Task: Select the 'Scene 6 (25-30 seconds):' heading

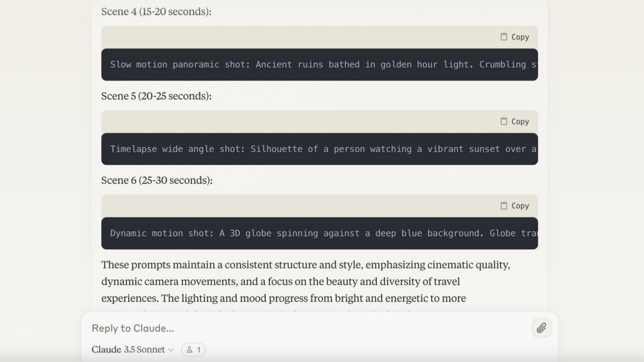Action: 157,180
